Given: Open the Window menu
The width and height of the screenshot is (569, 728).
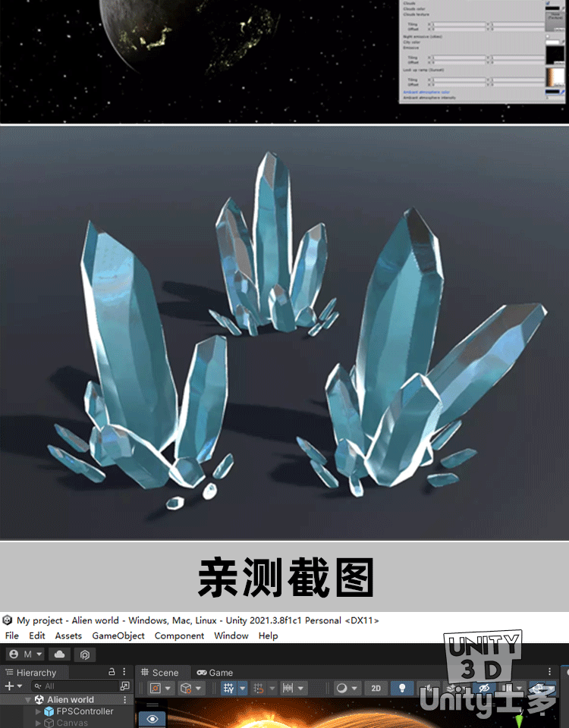Looking at the screenshot, I should 231,635.
